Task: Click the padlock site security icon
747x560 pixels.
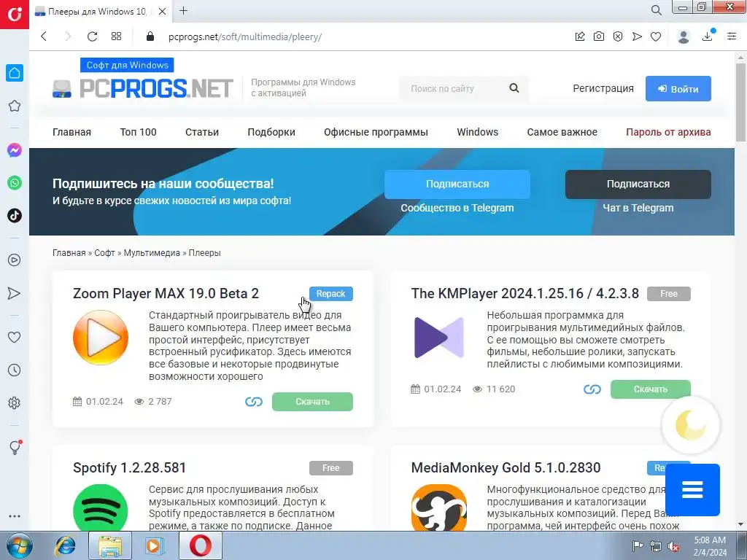Action: [150, 36]
